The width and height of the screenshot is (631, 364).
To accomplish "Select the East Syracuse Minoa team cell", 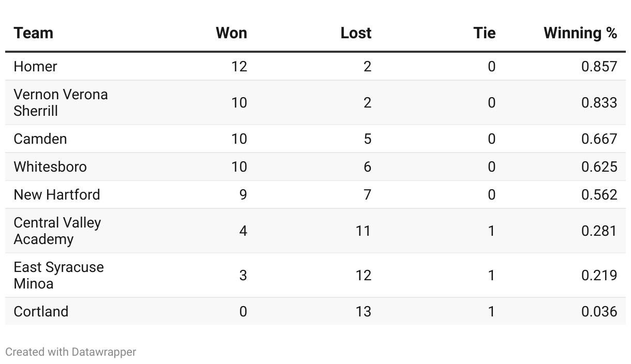I will pyautogui.click(x=58, y=275).
